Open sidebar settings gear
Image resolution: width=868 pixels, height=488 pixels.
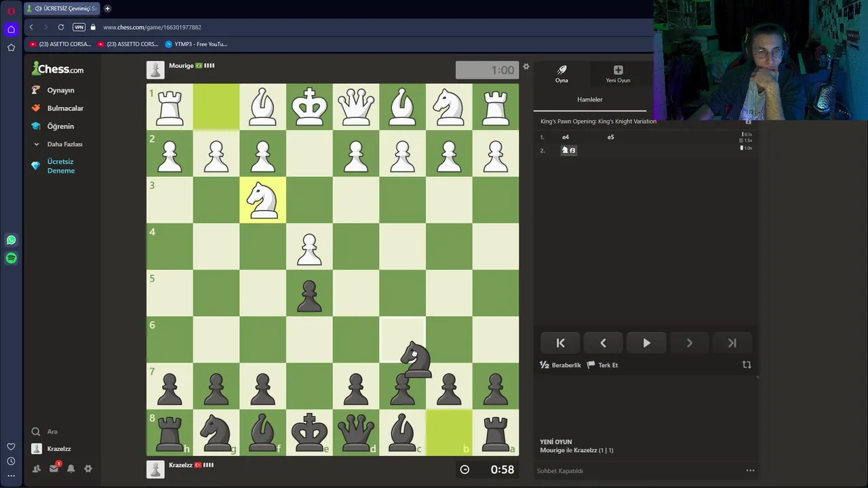87,468
